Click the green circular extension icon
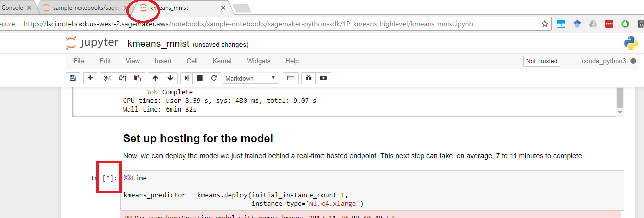This screenshot has height=218, width=644. pyautogui.click(x=625, y=24)
